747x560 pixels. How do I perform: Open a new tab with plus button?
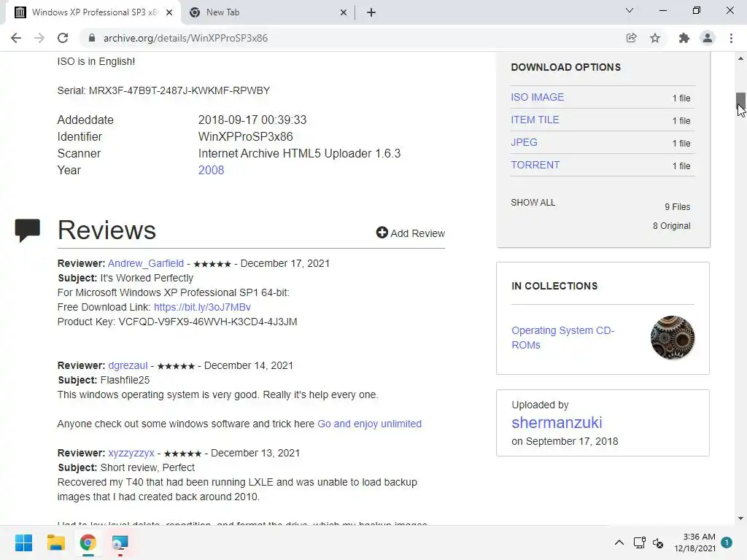point(371,13)
